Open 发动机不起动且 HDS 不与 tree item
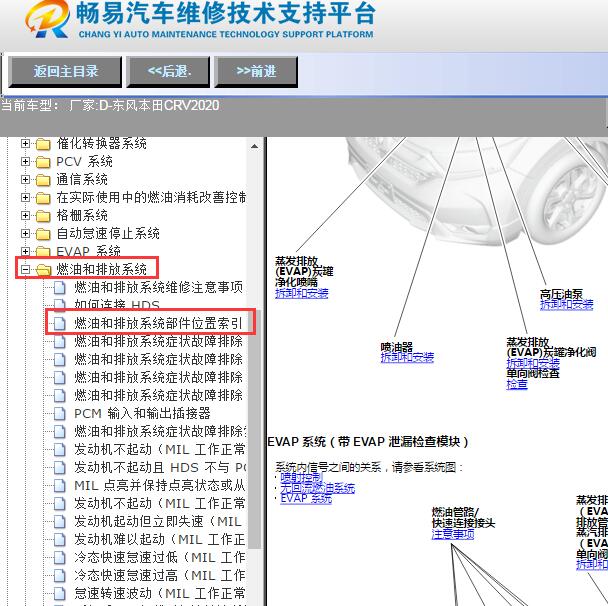 (160, 468)
